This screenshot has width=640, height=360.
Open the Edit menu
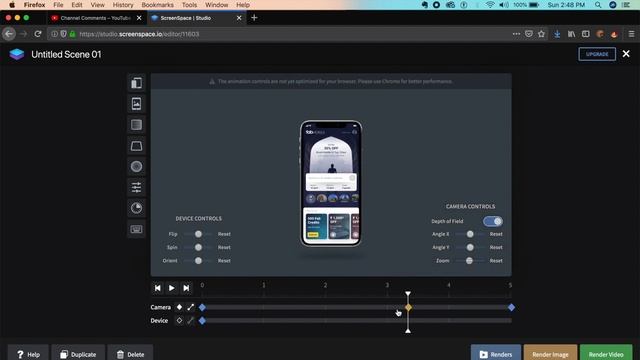click(77, 5)
